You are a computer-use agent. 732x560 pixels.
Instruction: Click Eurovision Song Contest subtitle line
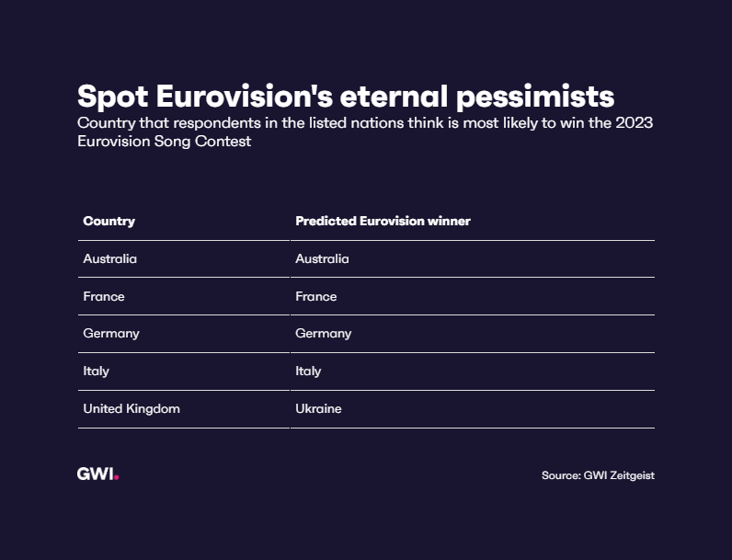point(165,142)
